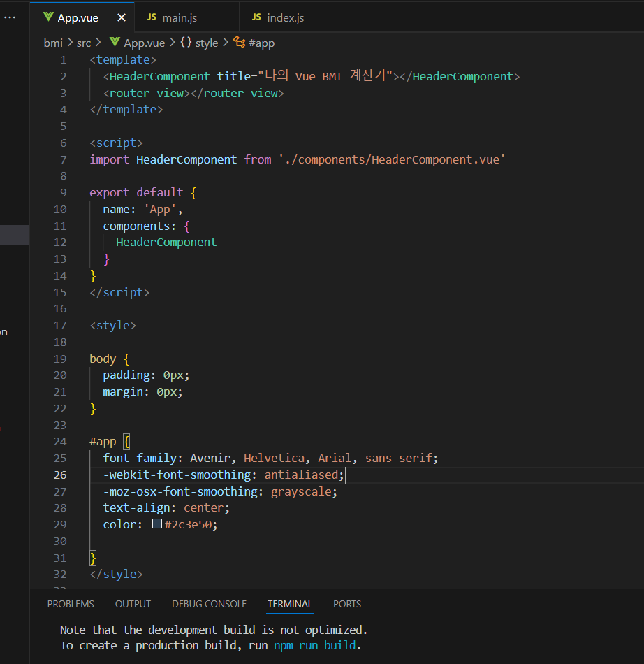Image resolution: width=644 pixels, height=664 pixels.
Task: Click the name: 'App' property line
Action: (142, 209)
